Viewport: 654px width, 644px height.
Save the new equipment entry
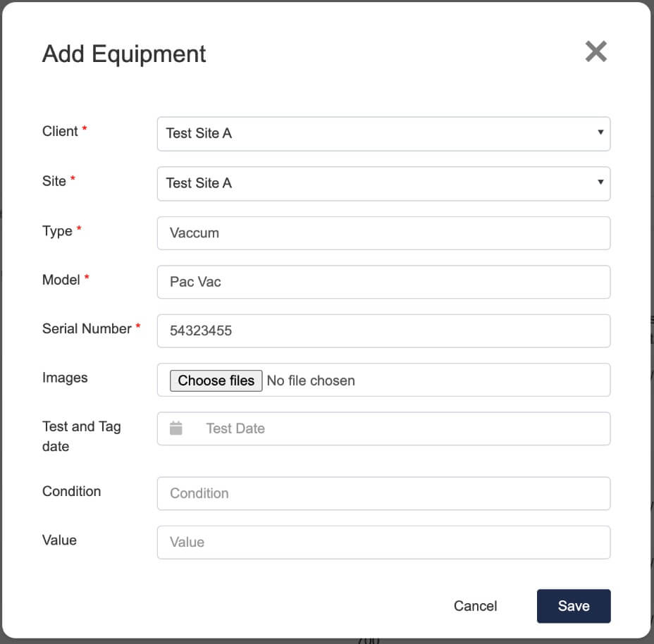[x=573, y=606]
